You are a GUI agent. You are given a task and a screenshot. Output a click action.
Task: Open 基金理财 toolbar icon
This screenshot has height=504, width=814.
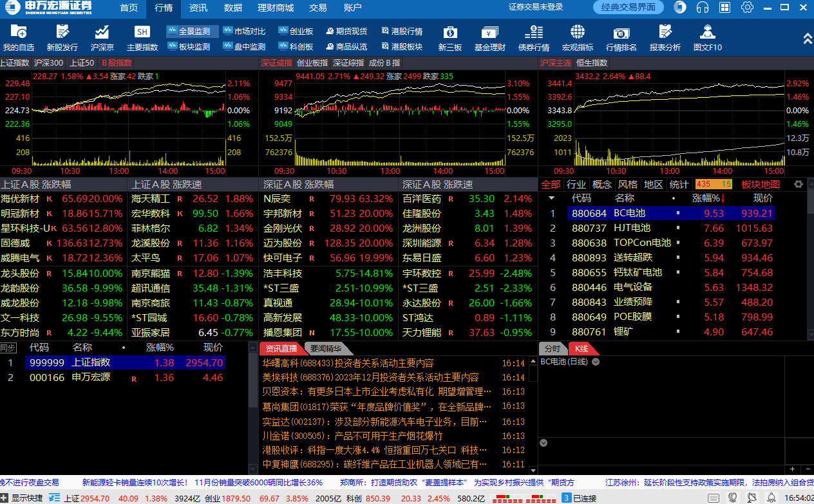(490, 38)
